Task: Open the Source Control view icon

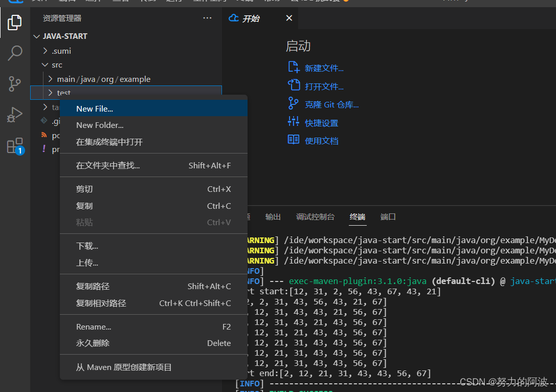Action: (x=15, y=84)
